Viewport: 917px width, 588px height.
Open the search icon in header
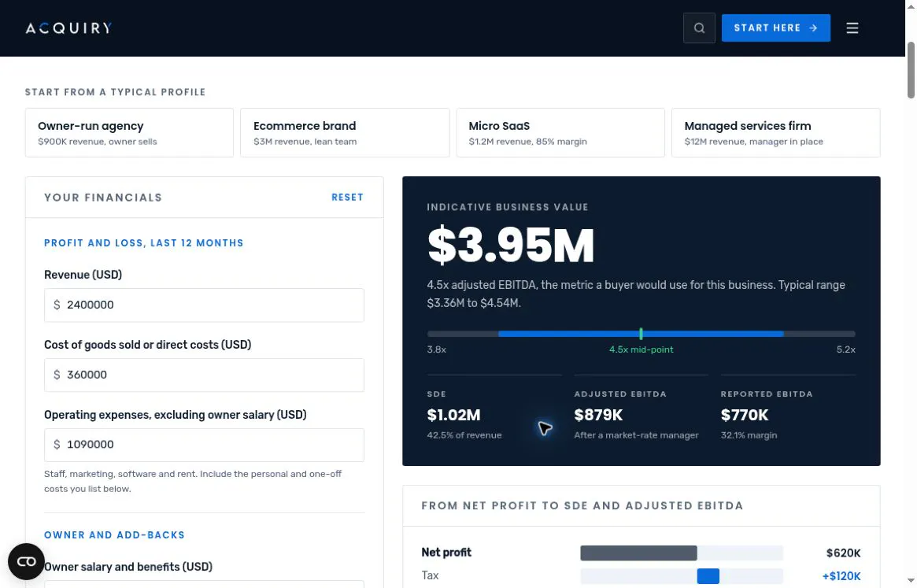coord(699,28)
